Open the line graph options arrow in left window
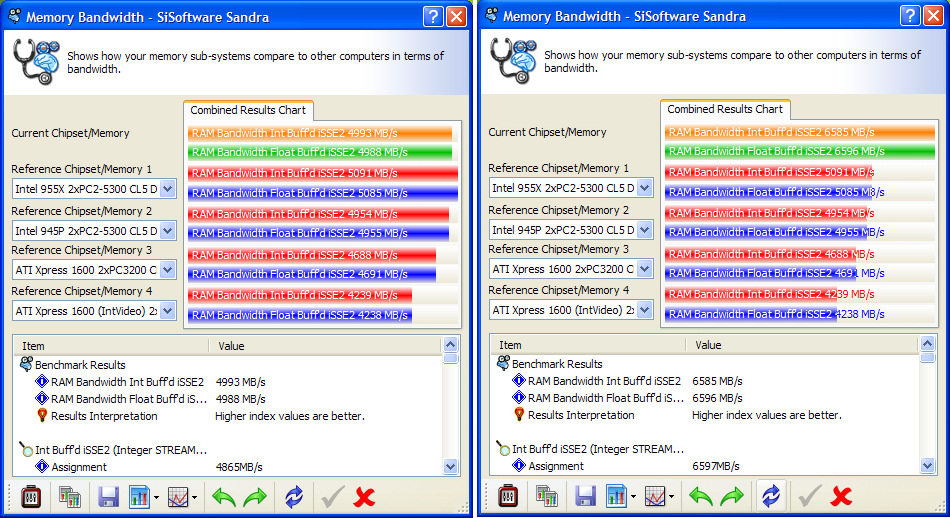This screenshot has width=950, height=518. [x=194, y=497]
